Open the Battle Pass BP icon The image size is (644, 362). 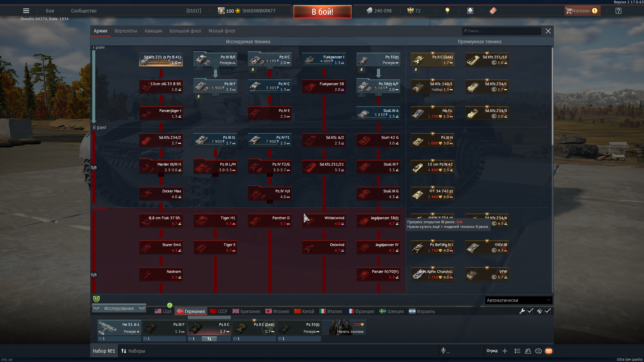(x=493, y=11)
